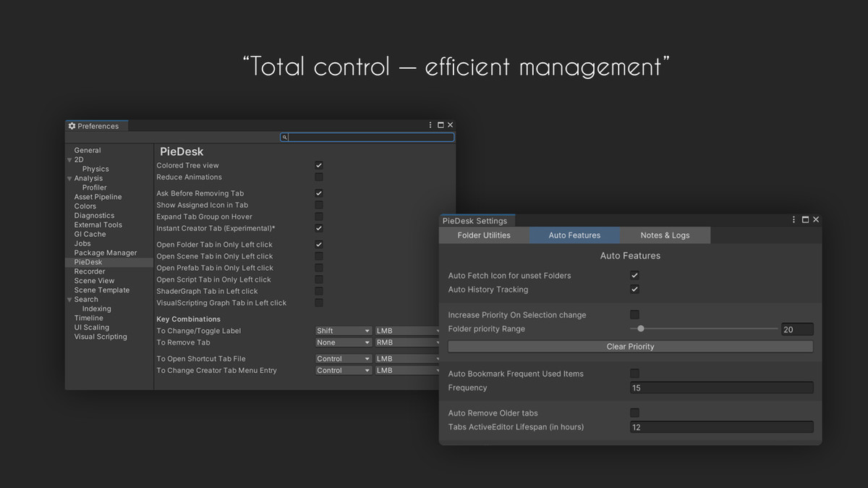Click the Folder priority Range value field
Image resolution: width=868 pixels, height=488 pixels.
pyautogui.click(x=797, y=329)
